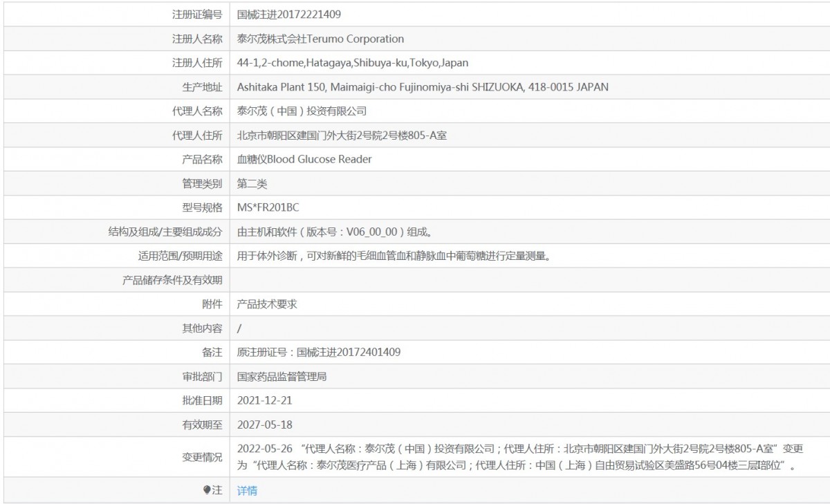This screenshot has height=504, width=830.
Task: Click the 生产地址 label
Action: pos(202,87)
